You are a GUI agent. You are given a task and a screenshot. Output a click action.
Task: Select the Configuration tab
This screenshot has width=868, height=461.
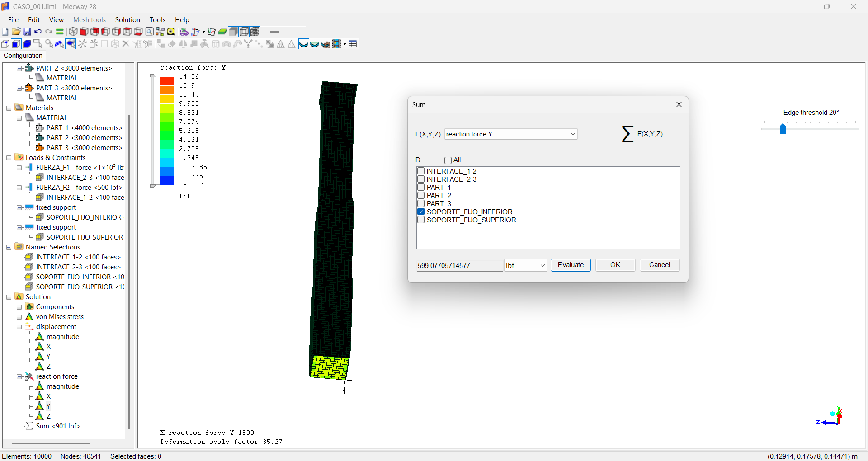pos(23,56)
